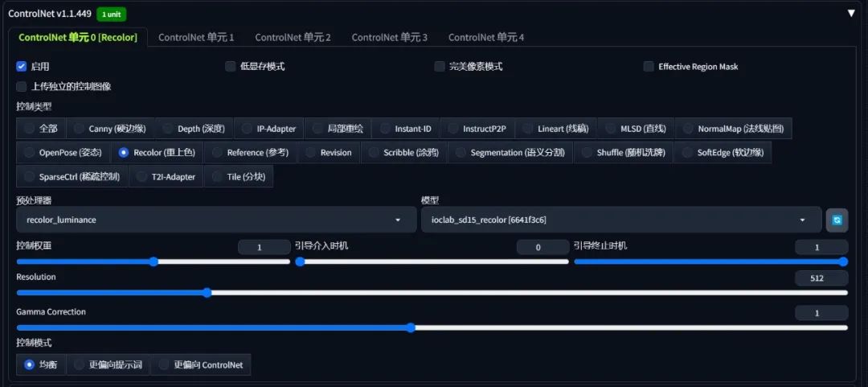The width and height of the screenshot is (868, 387).
Task: Enable 完美像素模式 pixel perfect
Action: 440,67
